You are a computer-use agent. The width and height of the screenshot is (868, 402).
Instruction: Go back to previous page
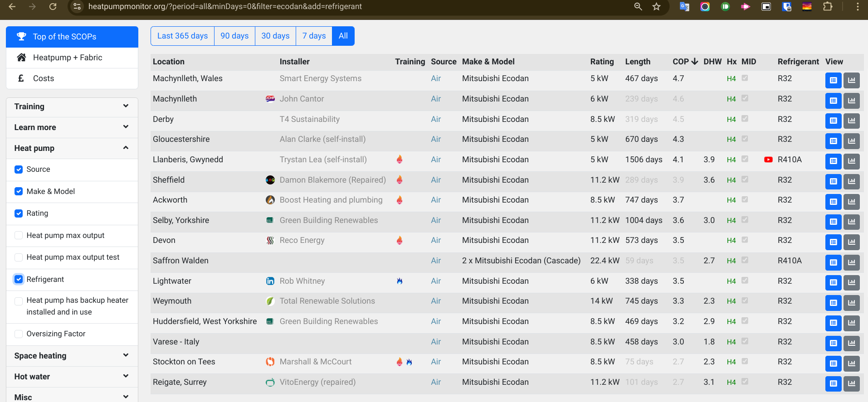(x=12, y=6)
